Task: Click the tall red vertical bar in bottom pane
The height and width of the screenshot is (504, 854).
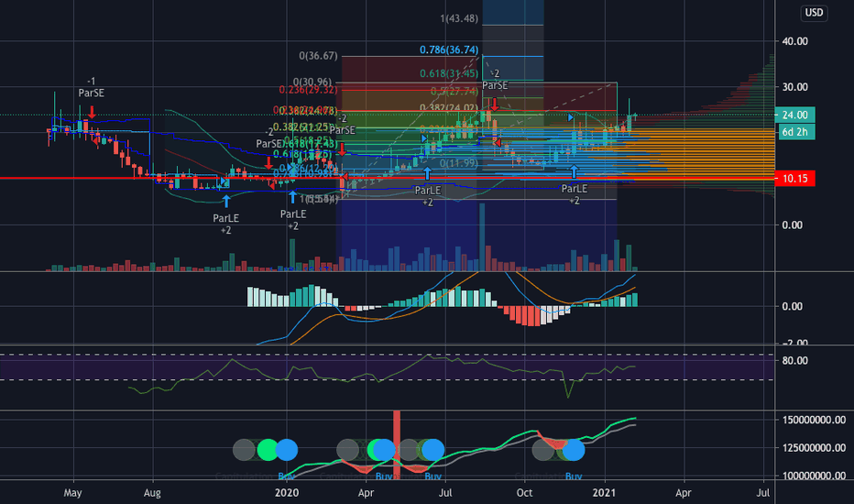Action: pos(397,444)
